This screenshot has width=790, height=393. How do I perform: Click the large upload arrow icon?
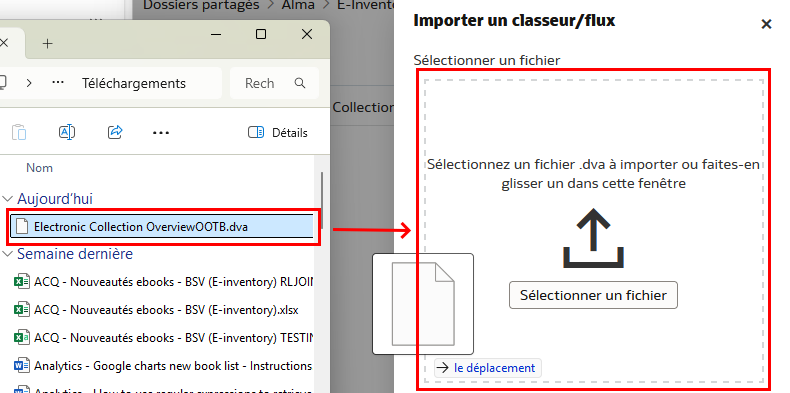click(594, 238)
